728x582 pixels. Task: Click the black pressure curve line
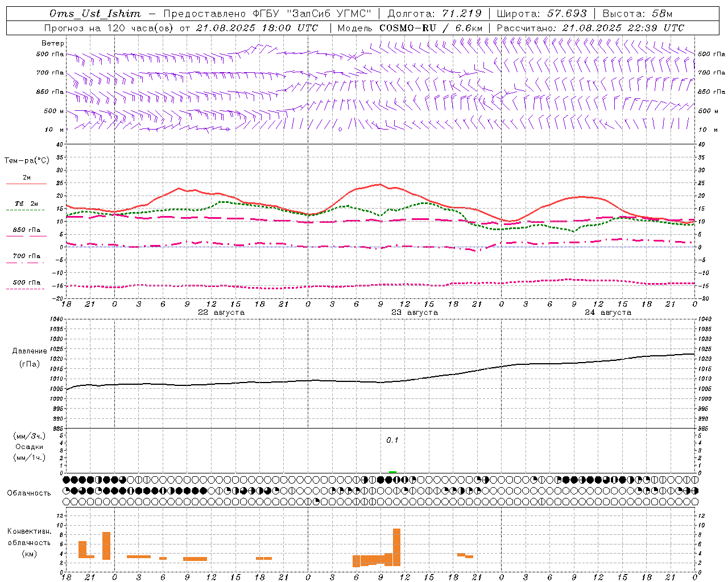coord(380,382)
